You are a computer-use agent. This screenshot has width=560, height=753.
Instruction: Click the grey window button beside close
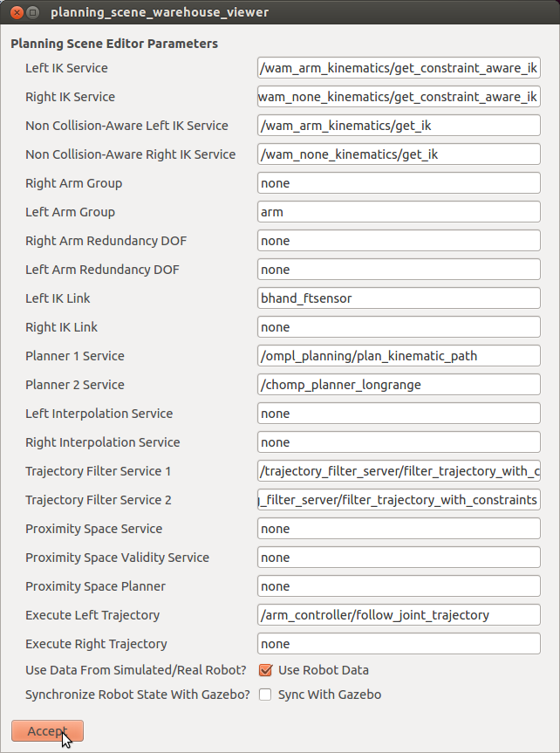pos(32,12)
